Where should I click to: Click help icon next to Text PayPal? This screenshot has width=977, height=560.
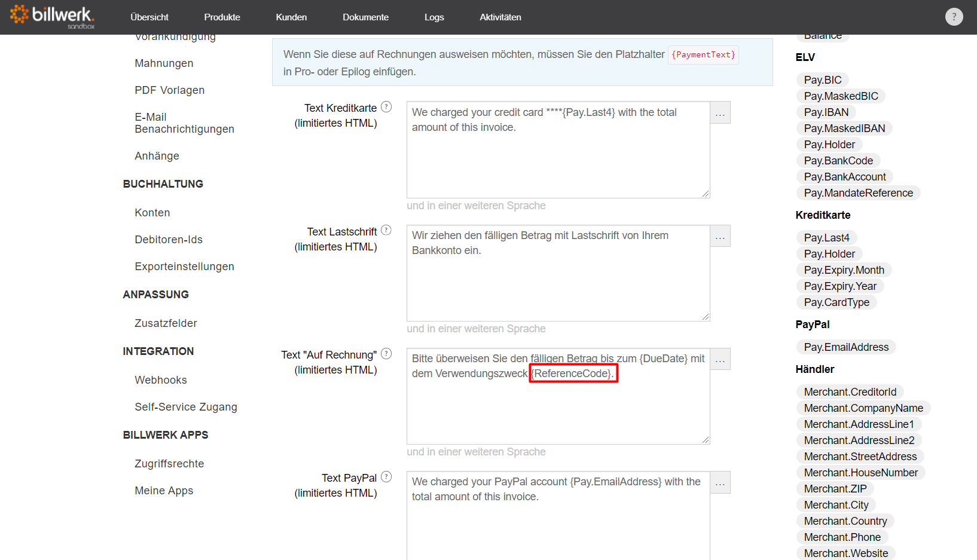[x=386, y=477]
